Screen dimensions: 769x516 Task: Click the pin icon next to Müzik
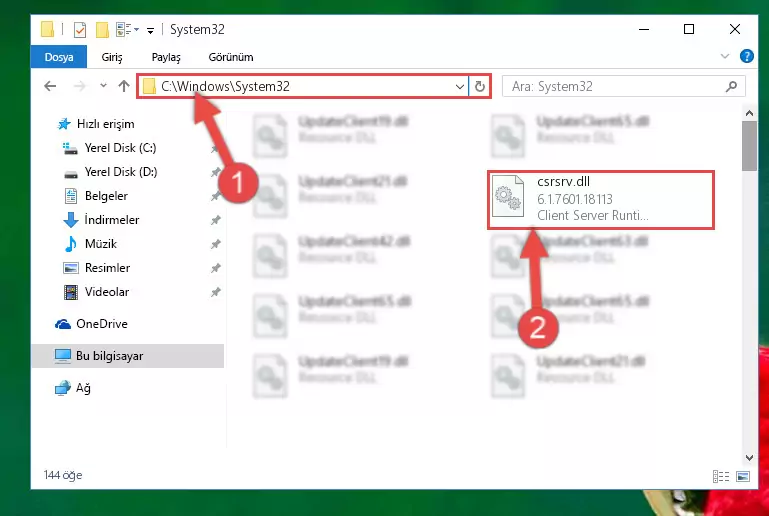point(215,244)
